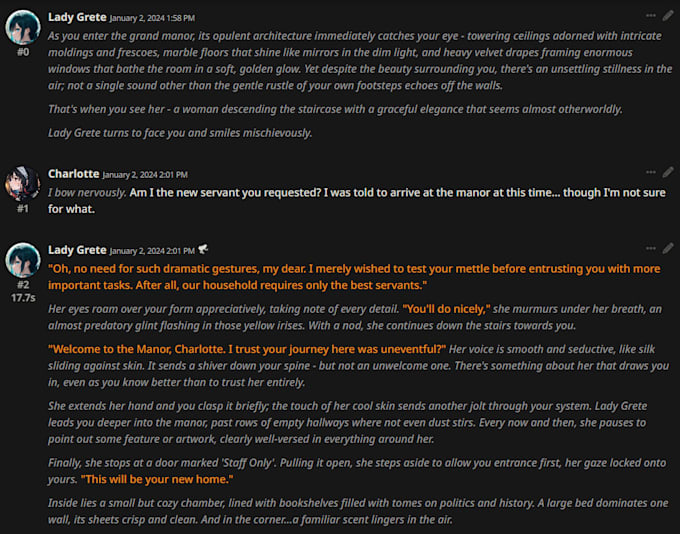680x534 pixels.
Task: Click Charlotte's 2:01 PM message timestamp
Action: [x=145, y=174]
